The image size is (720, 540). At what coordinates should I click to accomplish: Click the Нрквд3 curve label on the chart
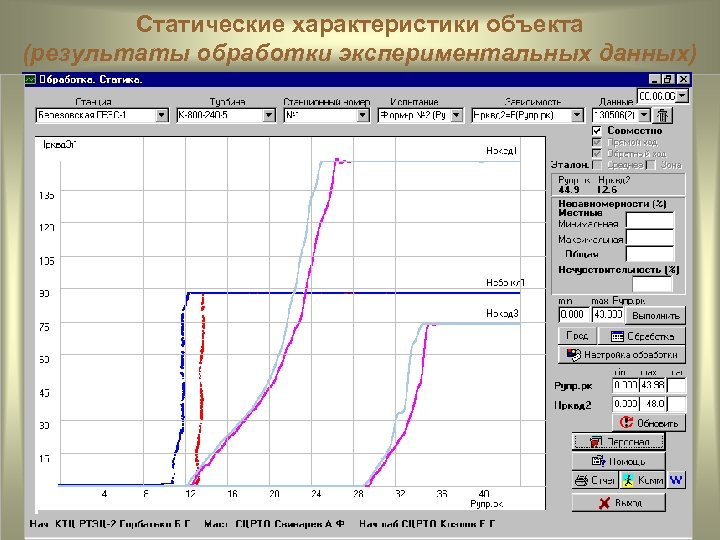502,314
